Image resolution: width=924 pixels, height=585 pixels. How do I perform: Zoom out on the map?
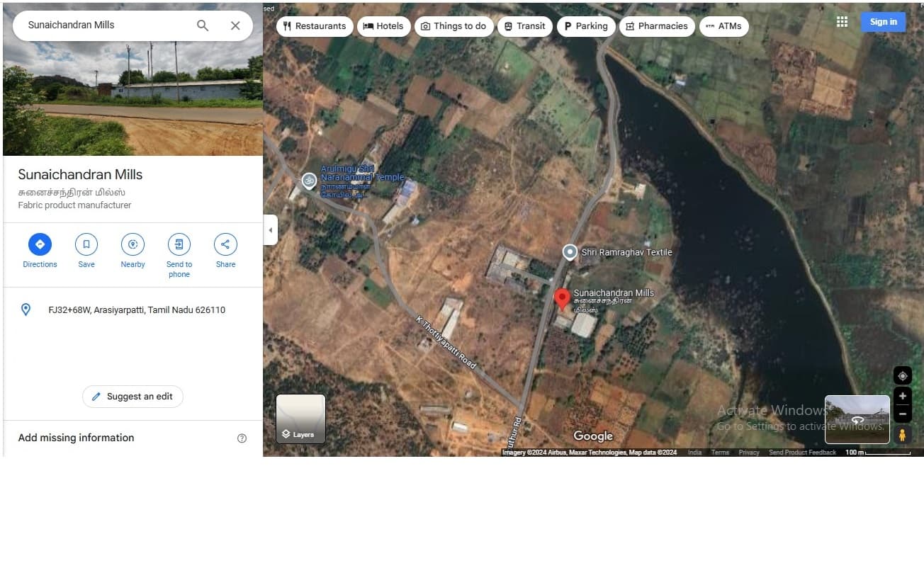[x=902, y=414]
